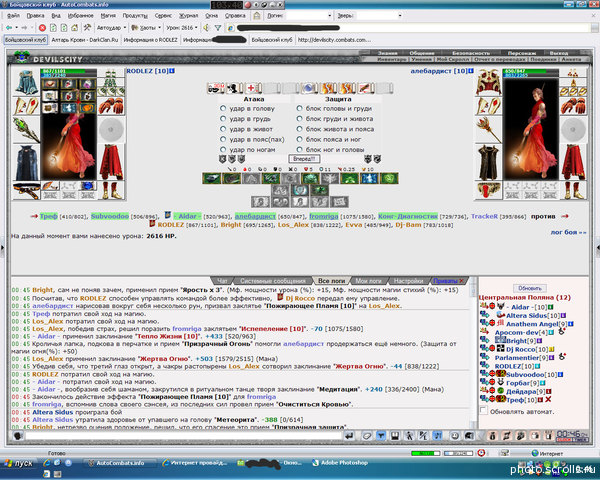Click the Windows Start 'пуск' button
The image size is (600, 480).
click(x=19, y=463)
